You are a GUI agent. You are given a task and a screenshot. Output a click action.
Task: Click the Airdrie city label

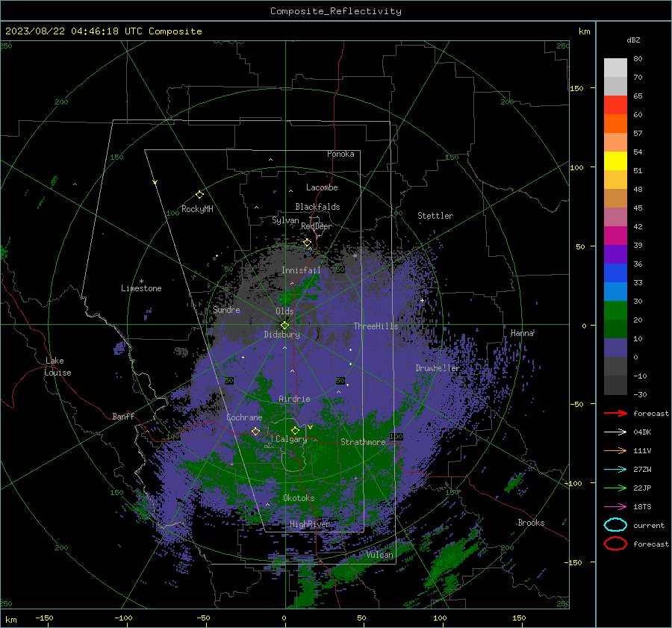coord(294,399)
